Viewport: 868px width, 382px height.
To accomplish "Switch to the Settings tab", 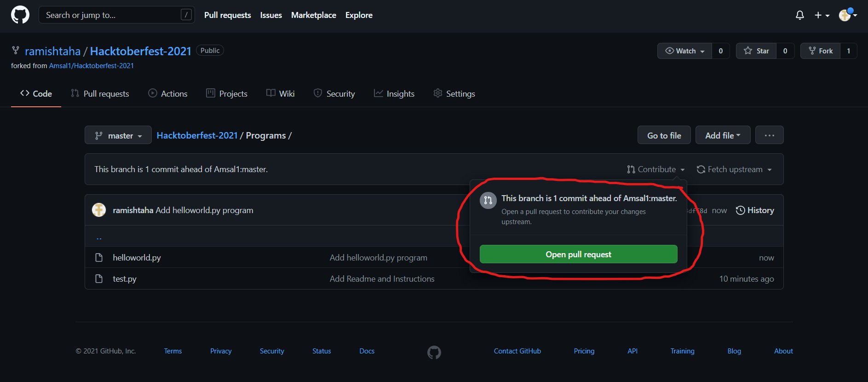I will 454,93.
